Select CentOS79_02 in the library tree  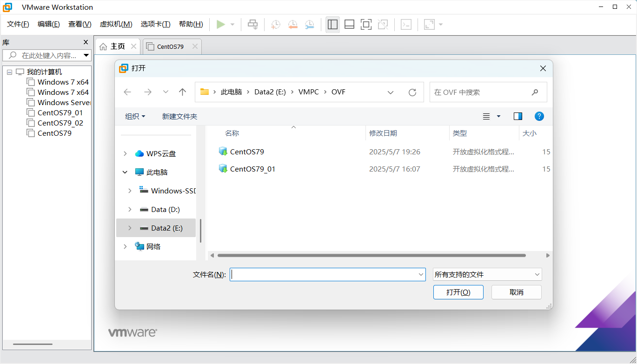coord(55,123)
